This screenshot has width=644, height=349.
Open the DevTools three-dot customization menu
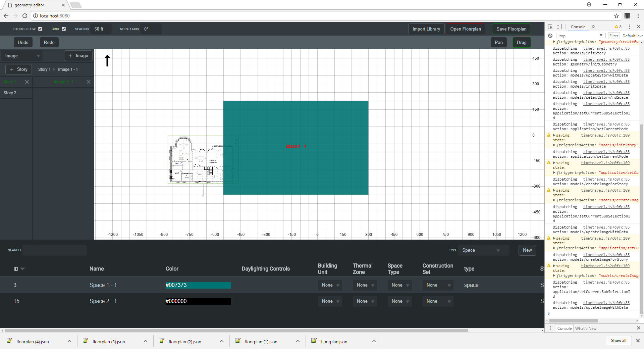[630, 27]
